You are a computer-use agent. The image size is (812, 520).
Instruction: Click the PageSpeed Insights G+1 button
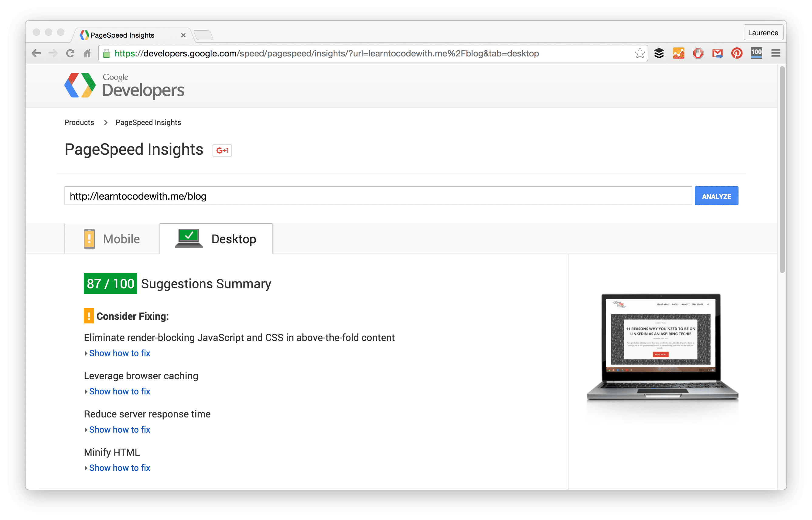223,150
